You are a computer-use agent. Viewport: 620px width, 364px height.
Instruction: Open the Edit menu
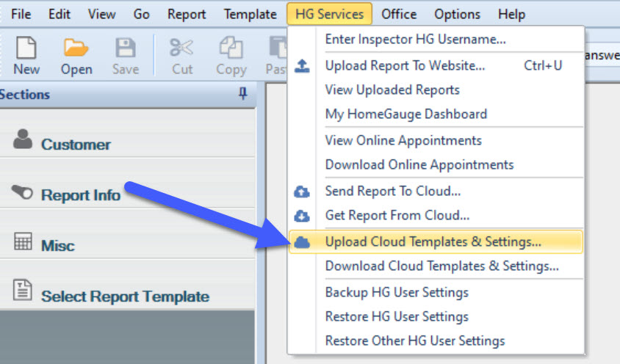(x=60, y=14)
